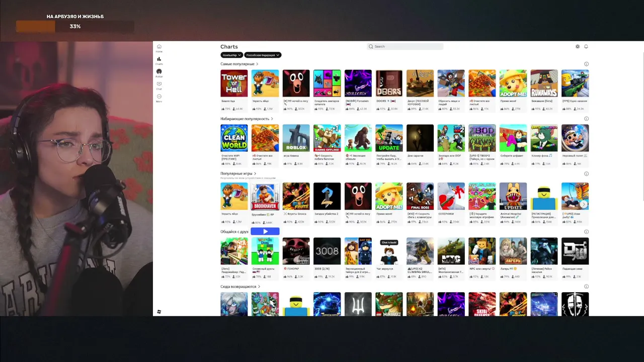644x362 pixels.
Task: Click the Кликер фона game title
Action: point(542,156)
